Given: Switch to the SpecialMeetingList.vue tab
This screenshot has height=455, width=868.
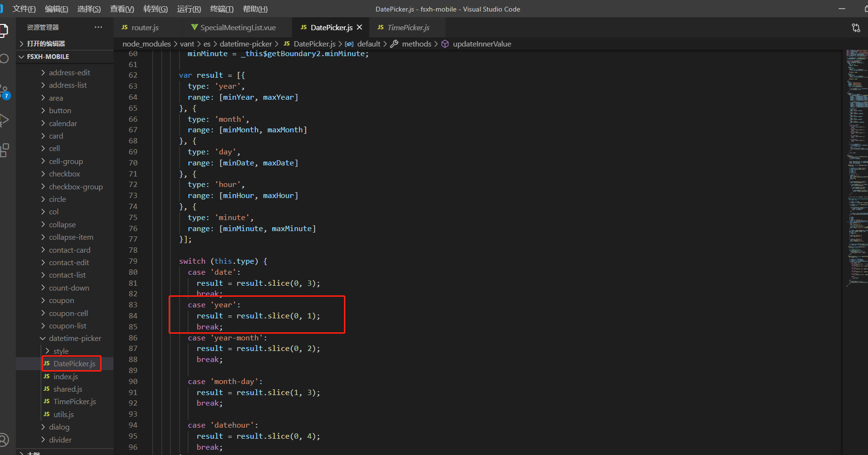Looking at the screenshot, I should tap(237, 27).
